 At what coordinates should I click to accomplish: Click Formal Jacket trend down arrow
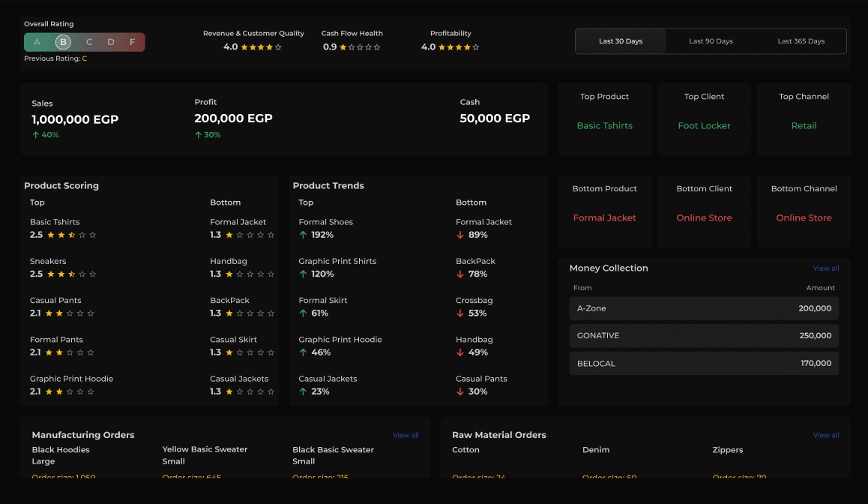pos(460,235)
